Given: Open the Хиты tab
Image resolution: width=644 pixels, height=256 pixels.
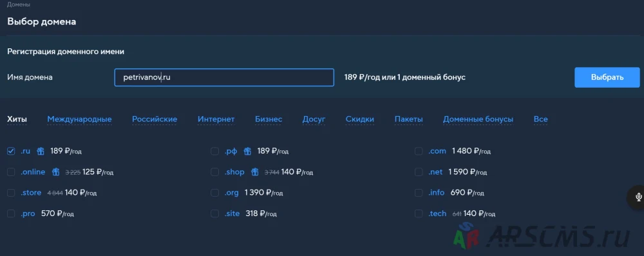Looking at the screenshot, I should 17,119.
